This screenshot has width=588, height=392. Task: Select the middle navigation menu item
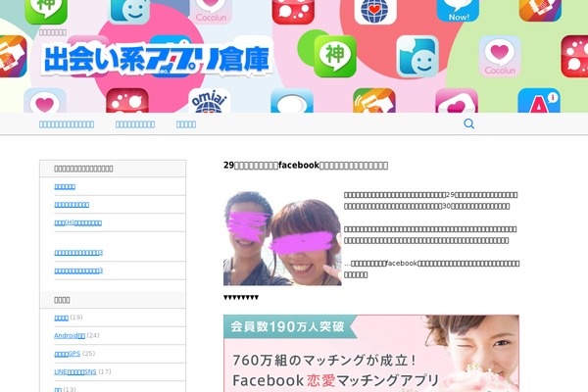click(135, 124)
